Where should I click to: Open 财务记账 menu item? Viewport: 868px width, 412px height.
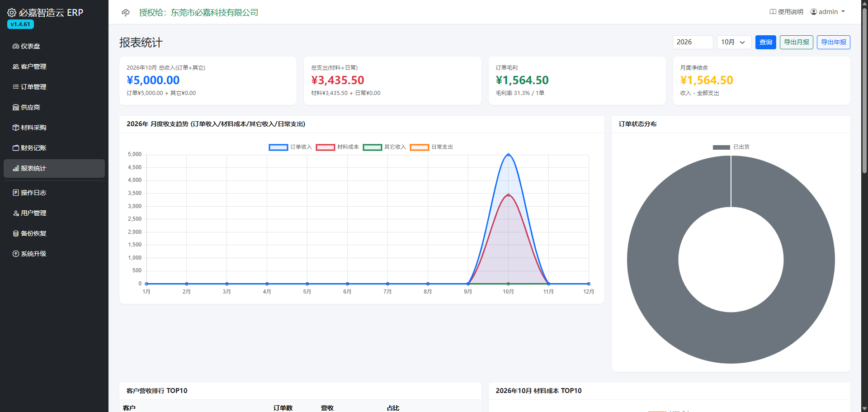pyautogui.click(x=54, y=148)
